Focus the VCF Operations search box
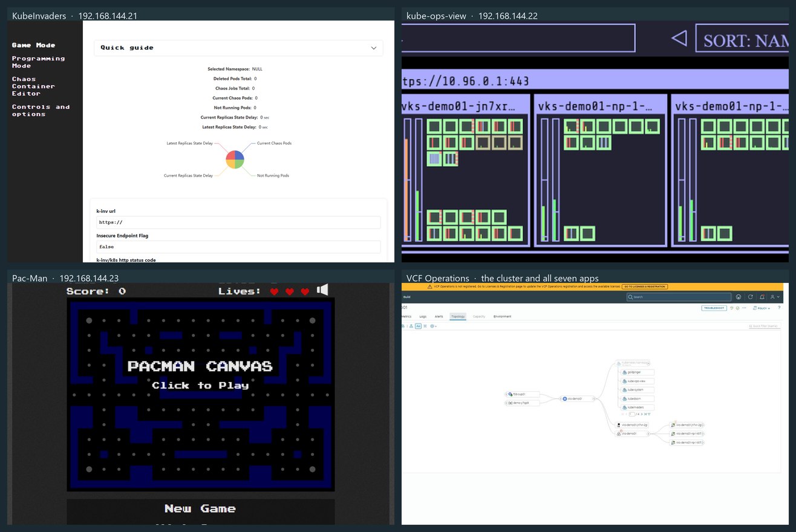 point(679,297)
